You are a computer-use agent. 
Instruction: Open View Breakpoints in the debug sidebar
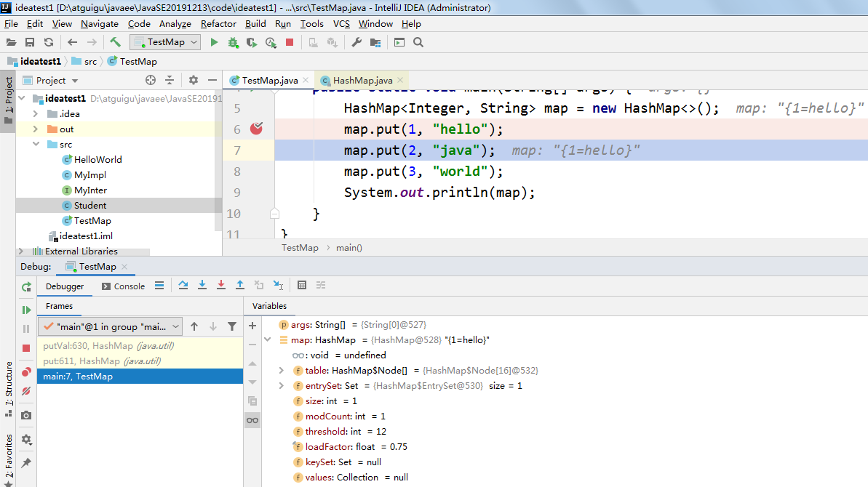click(x=26, y=371)
